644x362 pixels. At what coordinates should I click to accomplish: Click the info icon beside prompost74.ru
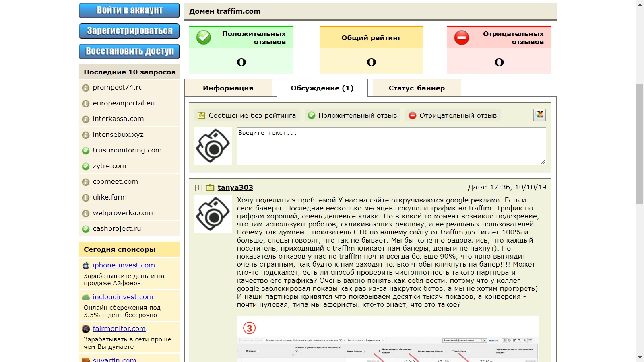(86, 88)
